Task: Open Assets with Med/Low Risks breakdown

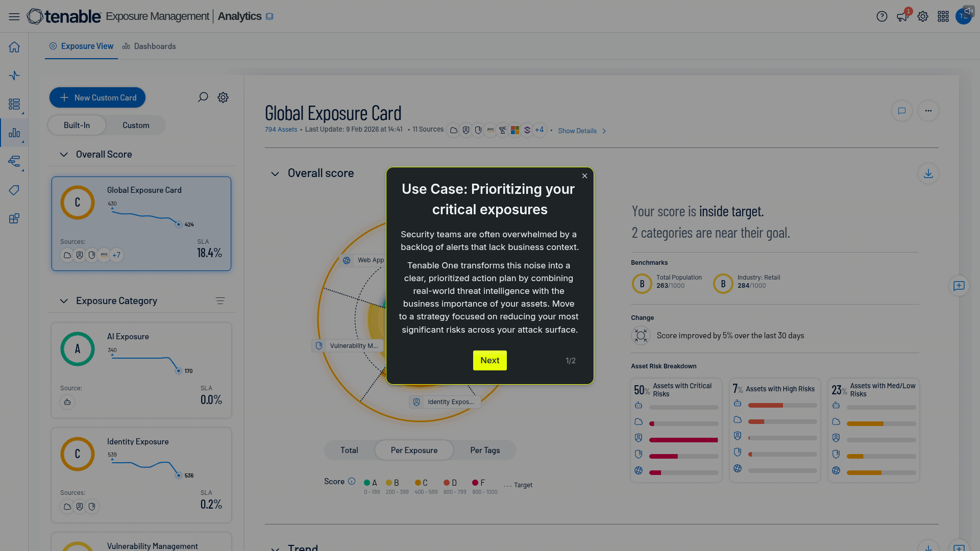Action: tap(874, 430)
